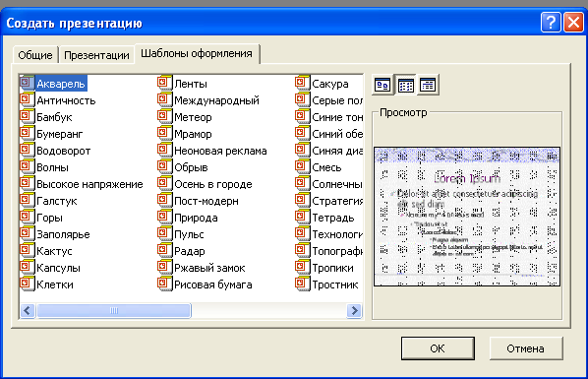Viewport: 588px width, 379px height.
Task: Select the Тетрадь template icon
Action: pos(302,217)
